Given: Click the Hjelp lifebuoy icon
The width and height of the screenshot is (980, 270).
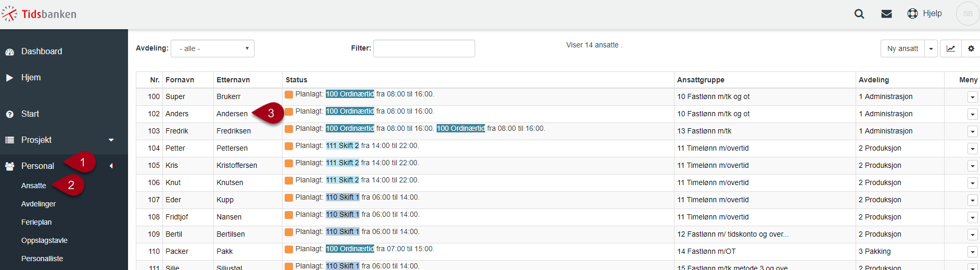Looking at the screenshot, I should tap(912, 14).
